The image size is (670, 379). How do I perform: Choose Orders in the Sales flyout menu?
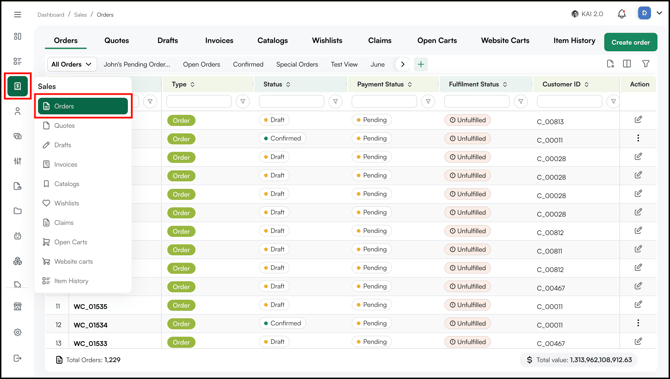83,106
